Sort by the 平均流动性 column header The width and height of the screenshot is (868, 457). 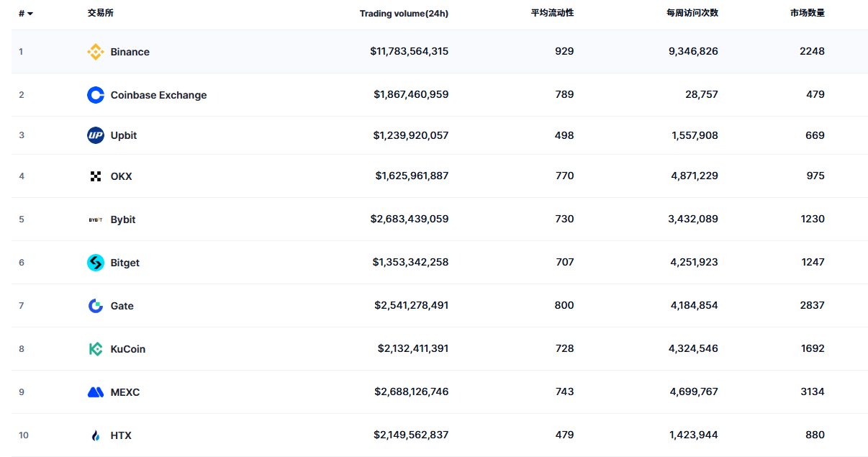pyautogui.click(x=551, y=13)
